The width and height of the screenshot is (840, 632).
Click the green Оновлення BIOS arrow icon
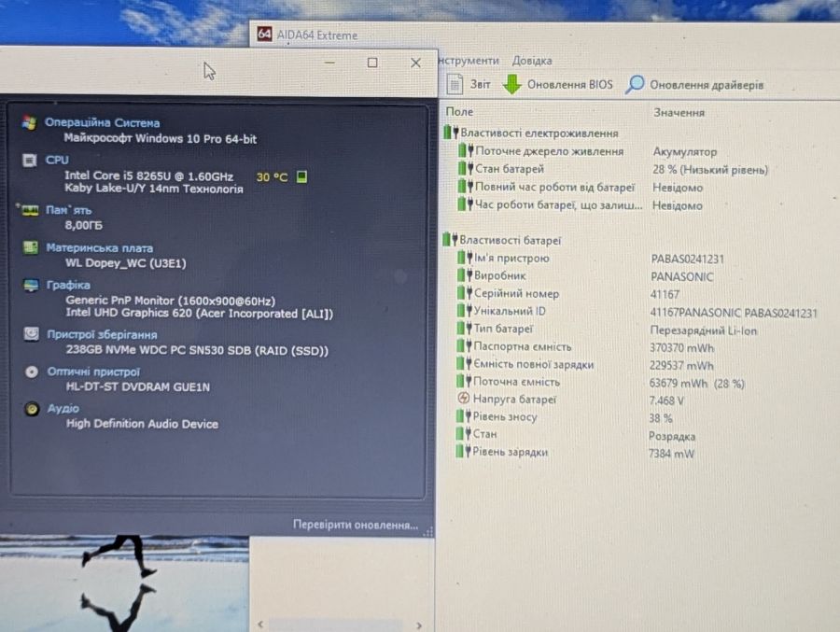[512, 84]
